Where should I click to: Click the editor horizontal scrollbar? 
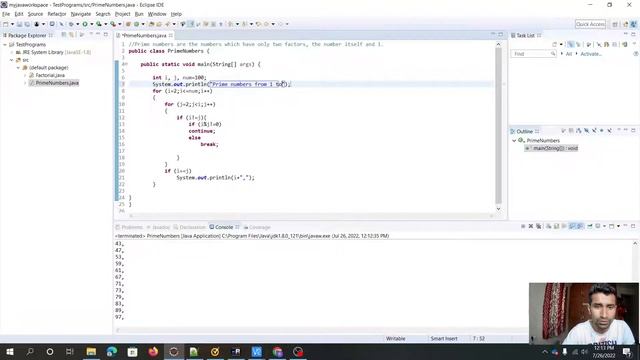311,216
